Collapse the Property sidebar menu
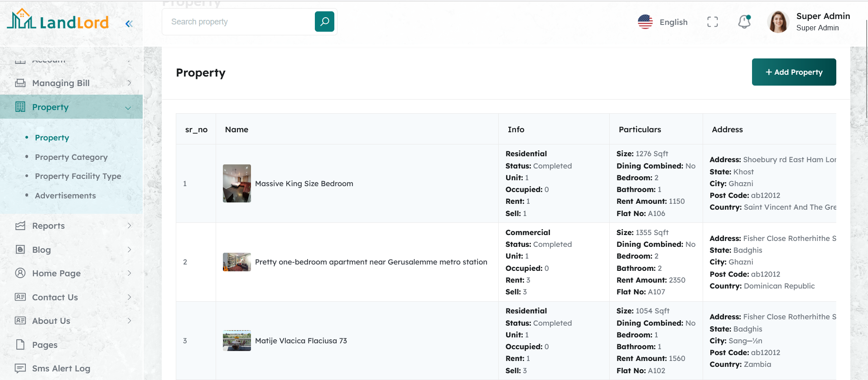Image resolution: width=868 pixels, height=380 pixels. [x=128, y=107]
